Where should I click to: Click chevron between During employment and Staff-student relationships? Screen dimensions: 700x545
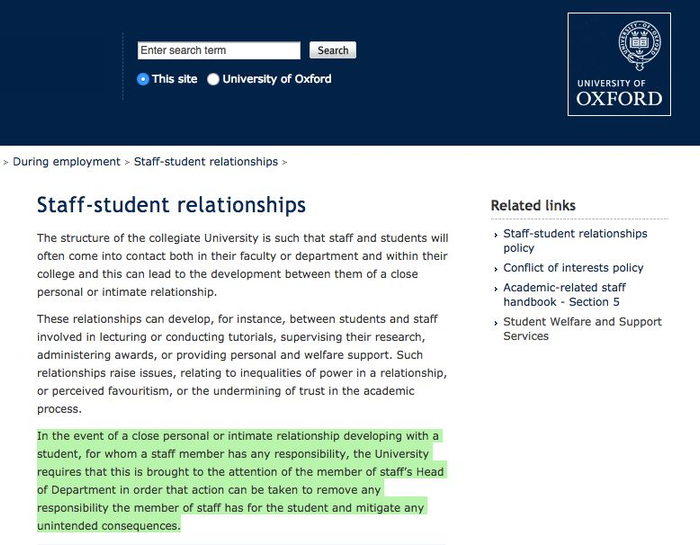(127, 162)
